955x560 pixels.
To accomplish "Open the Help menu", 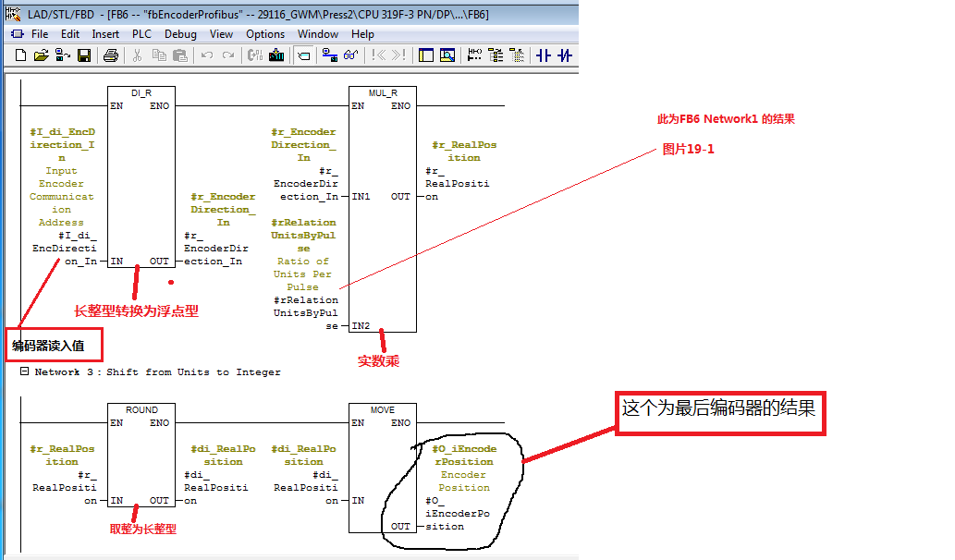I will tap(362, 34).
